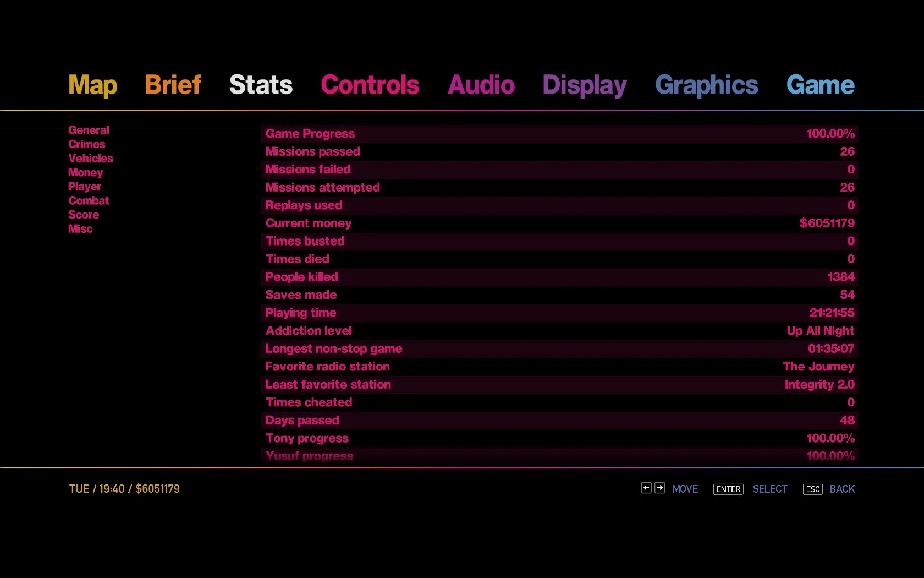Image resolution: width=924 pixels, height=578 pixels.
Task: Click the 54 saves made value
Action: tap(848, 295)
